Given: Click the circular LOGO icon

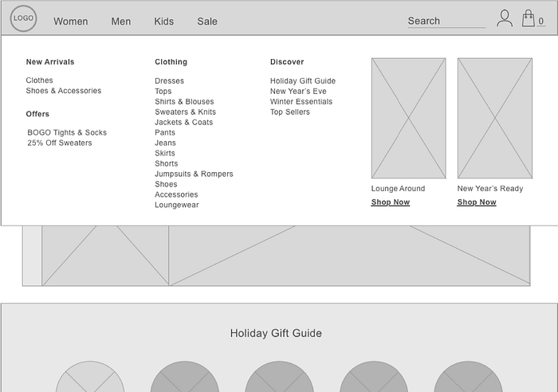Looking at the screenshot, I should (x=23, y=18).
